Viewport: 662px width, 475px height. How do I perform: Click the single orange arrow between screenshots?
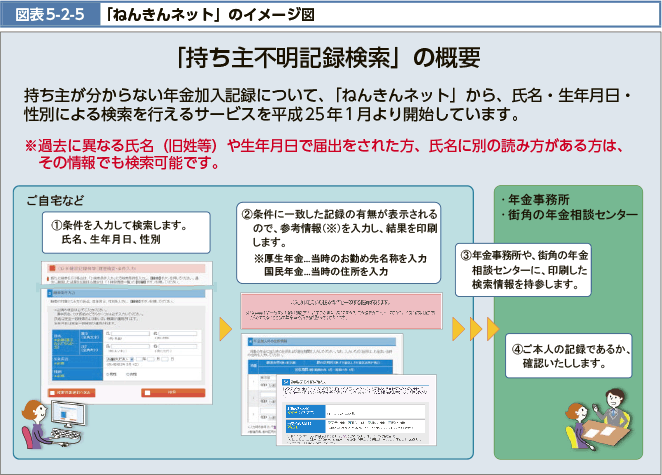(225, 329)
